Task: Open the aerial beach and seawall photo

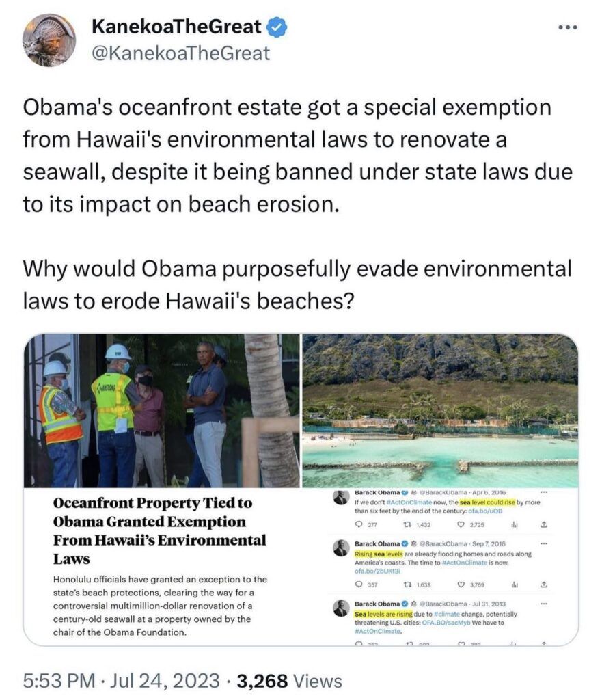Action: pyautogui.click(x=440, y=410)
